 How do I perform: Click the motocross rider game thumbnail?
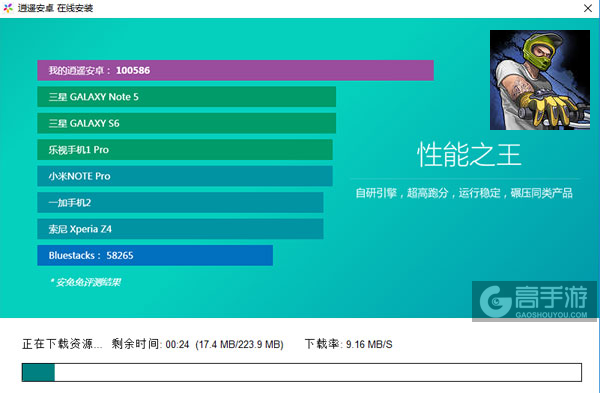(540, 80)
